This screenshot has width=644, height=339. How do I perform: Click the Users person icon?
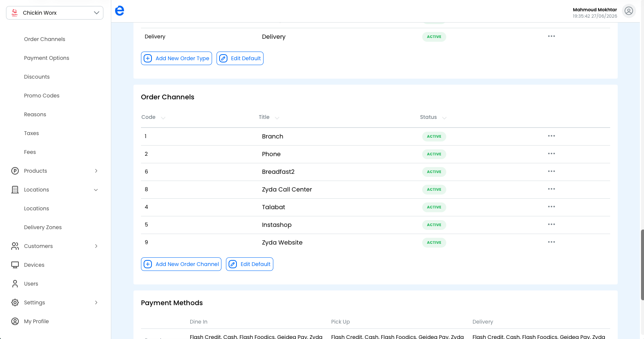15,284
